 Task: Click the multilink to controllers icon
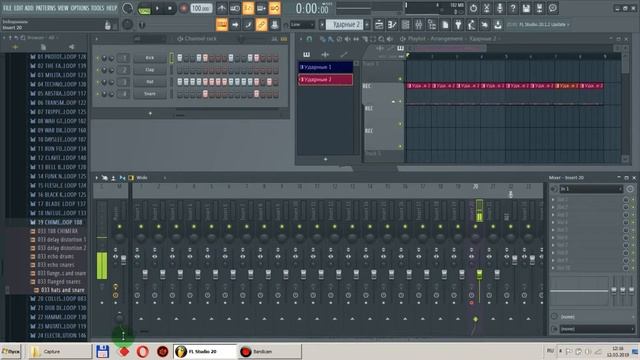pyautogui.click(x=275, y=24)
